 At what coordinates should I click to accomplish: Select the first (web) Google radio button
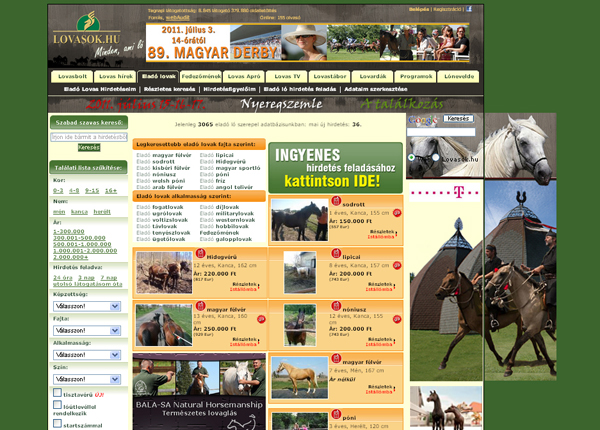tap(411, 157)
